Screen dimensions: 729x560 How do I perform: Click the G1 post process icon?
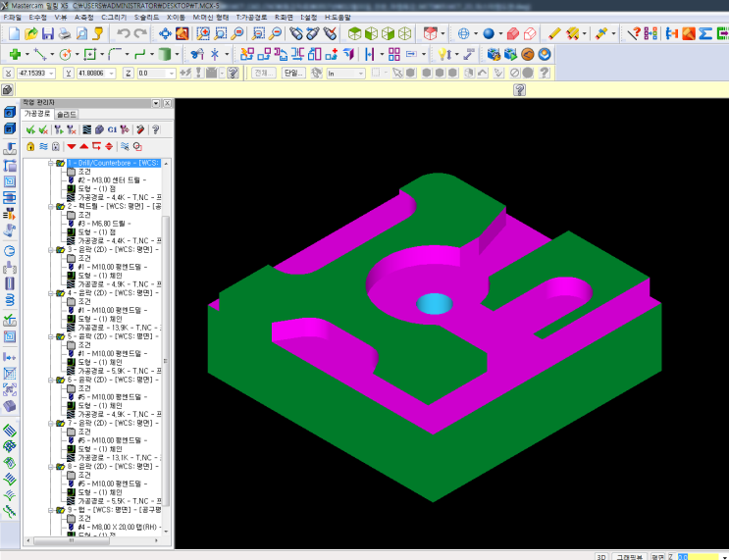112,128
